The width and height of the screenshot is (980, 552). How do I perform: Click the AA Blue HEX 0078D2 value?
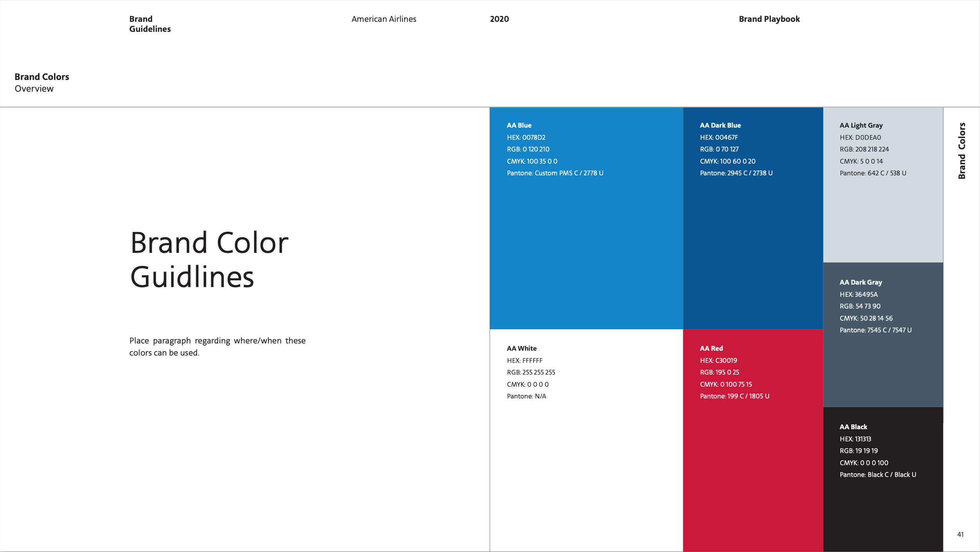pyautogui.click(x=526, y=138)
